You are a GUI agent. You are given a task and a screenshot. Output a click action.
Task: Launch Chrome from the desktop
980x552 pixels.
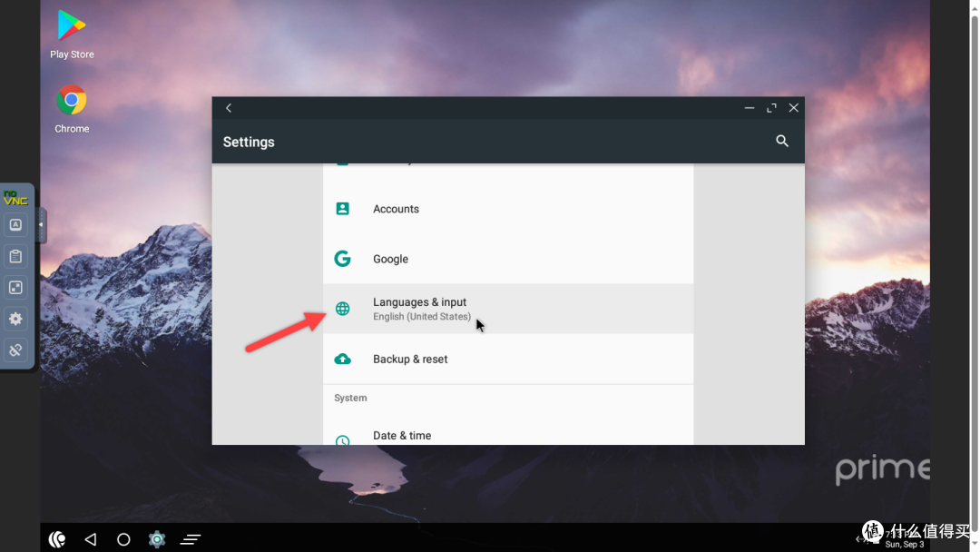coord(72,109)
